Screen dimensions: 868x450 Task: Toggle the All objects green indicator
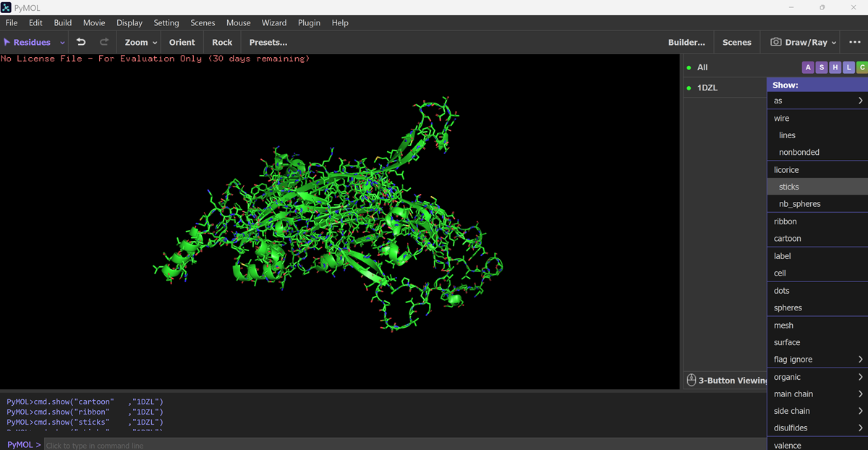click(x=689, y=67)
